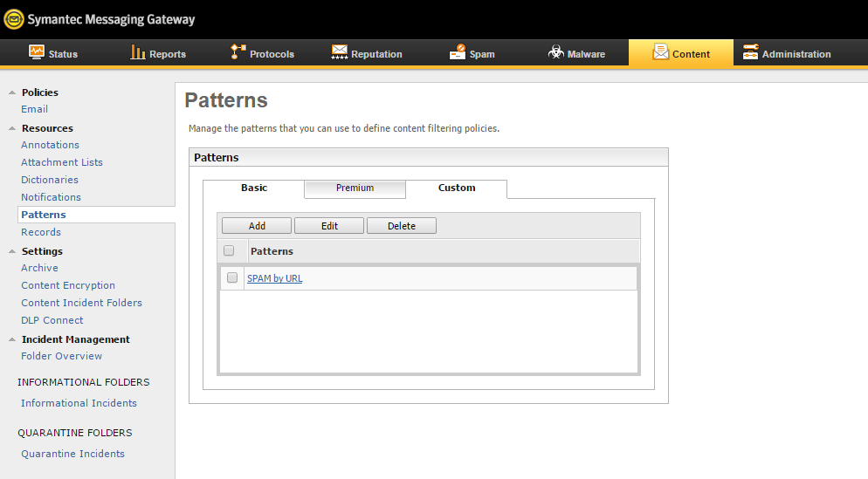Click the Patterns column header

coord(272,251)
